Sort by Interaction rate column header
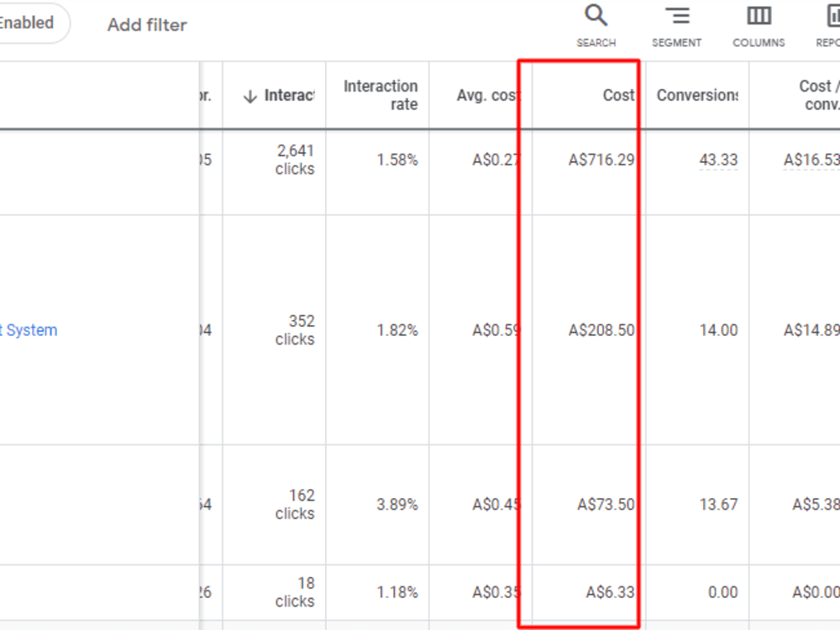The image size is (840, 630). [x=381, y=95]
